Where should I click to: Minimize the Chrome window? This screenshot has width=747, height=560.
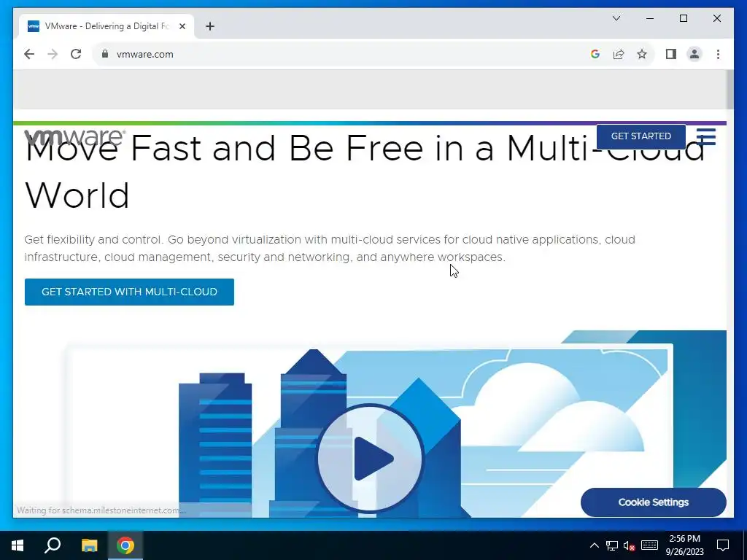(x=650, y=18)
